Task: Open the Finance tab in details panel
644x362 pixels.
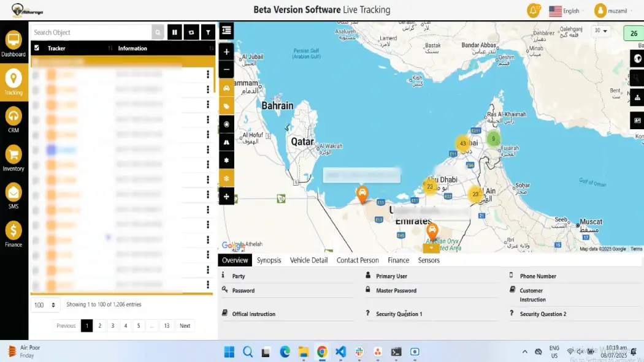Action: pos(399,260)
